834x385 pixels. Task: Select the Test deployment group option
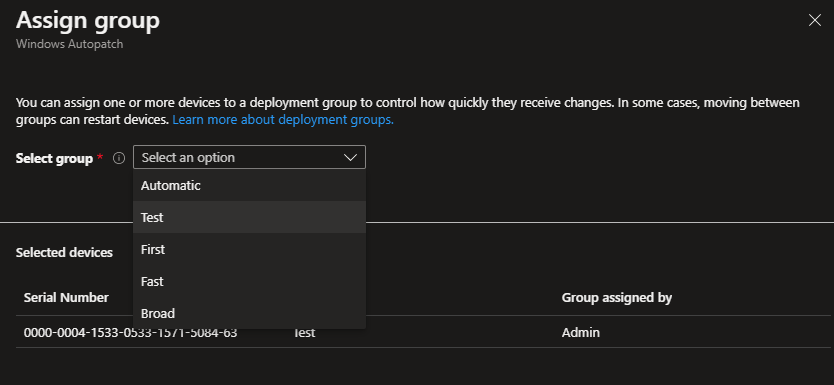(249, 217)
